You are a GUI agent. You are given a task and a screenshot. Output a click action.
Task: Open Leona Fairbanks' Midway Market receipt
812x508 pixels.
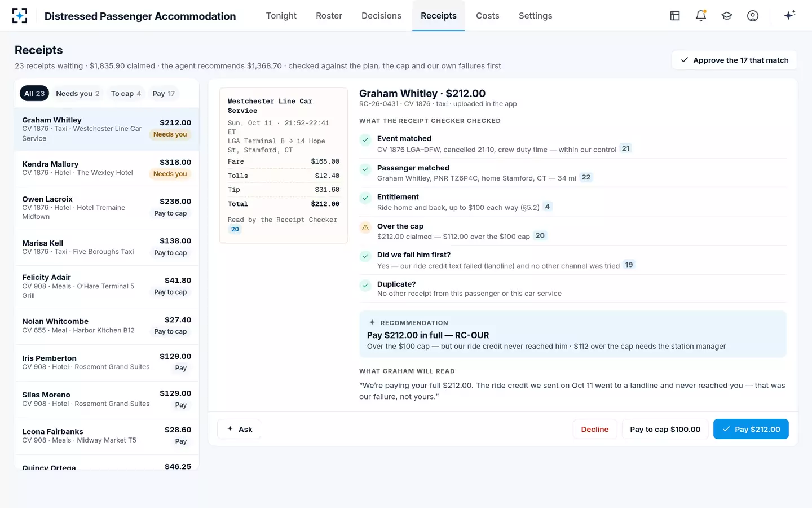pos(107,436)
